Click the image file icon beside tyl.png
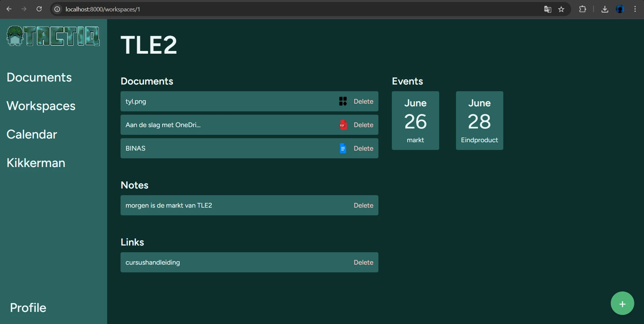 (343, 101)
